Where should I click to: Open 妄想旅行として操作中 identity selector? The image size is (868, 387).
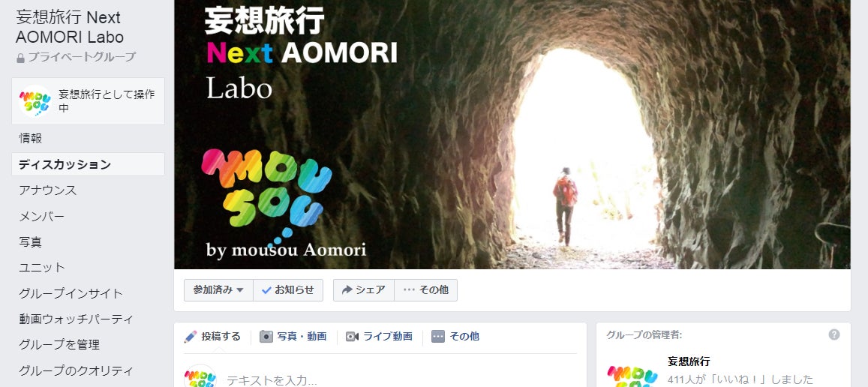click(88, 101)
